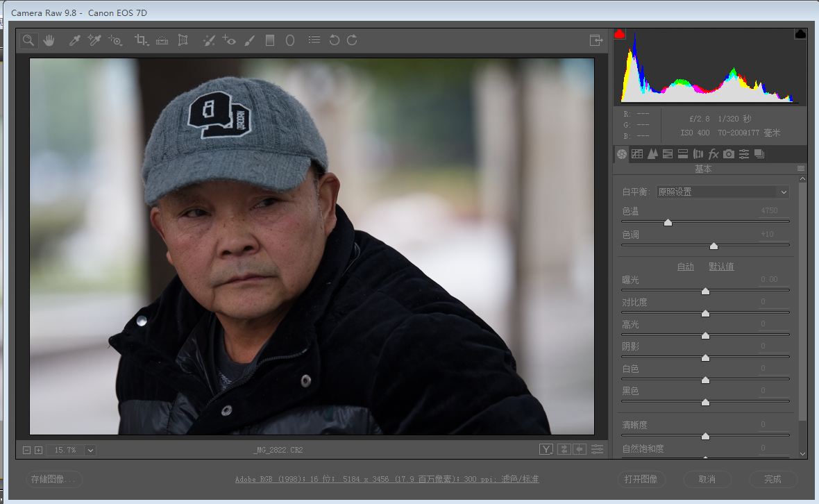Rotate image 90 degrees clockwise
This screenshot has width=819, height=504.
point(352,40)
